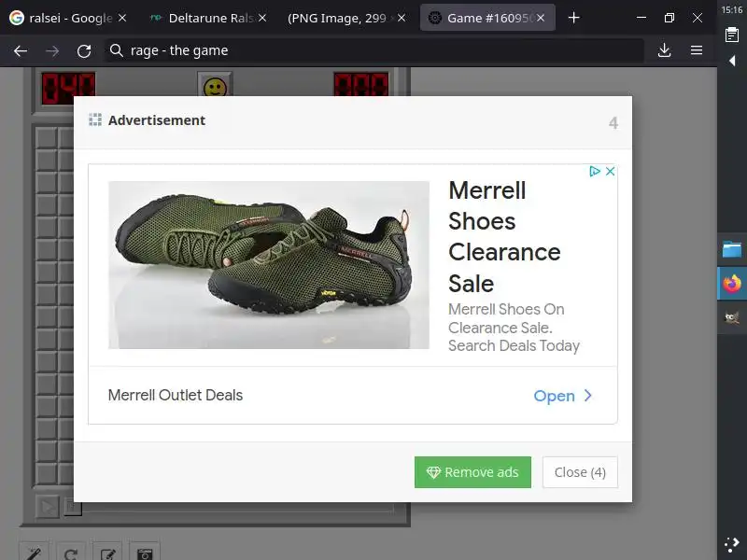Click the edit pencil icon below board
The width and height of the screenshot is (747, 560).
click(x=108, y=551)
